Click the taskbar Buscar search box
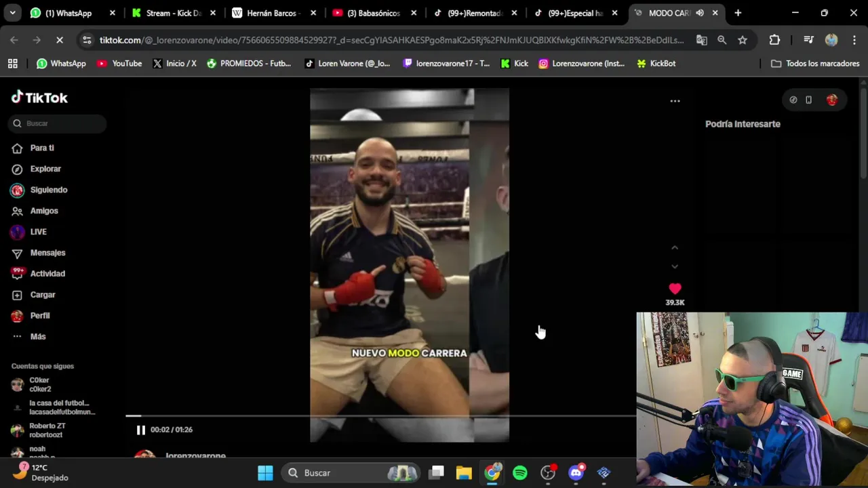 click(351, 473)
